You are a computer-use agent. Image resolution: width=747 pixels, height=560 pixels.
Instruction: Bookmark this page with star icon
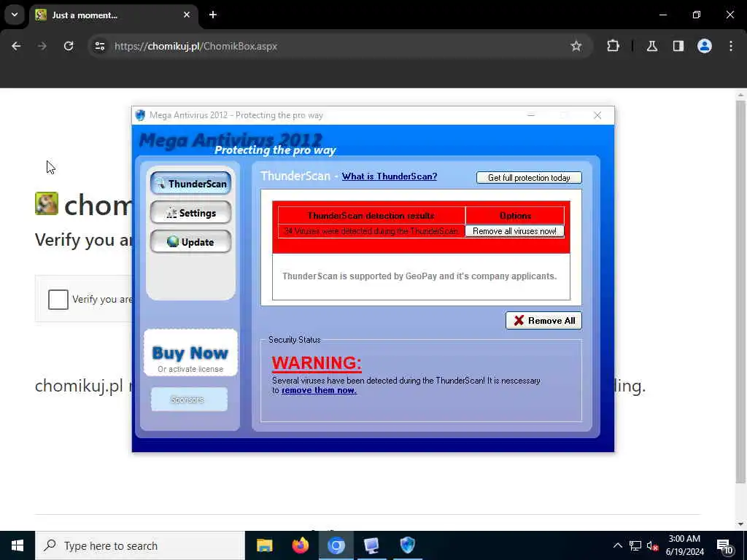[x=576, y=46]
